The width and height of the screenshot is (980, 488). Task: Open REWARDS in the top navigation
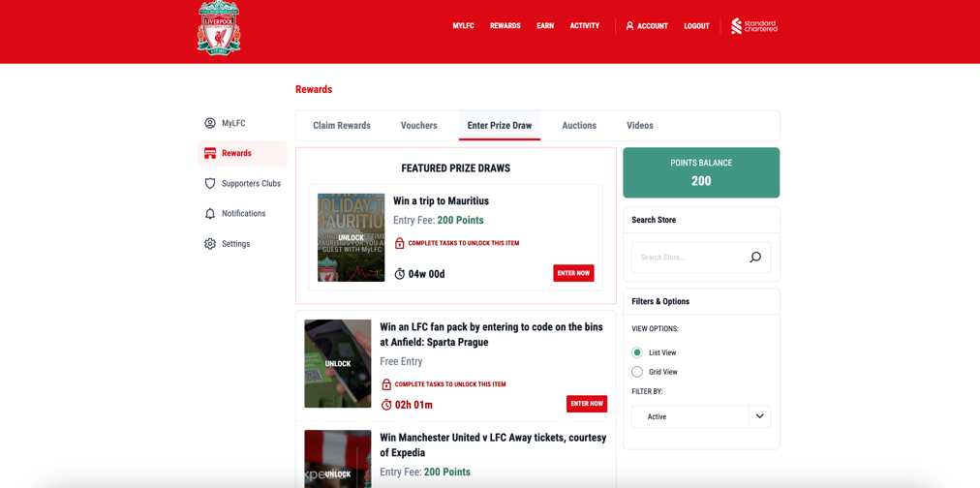tap(505, 25)
